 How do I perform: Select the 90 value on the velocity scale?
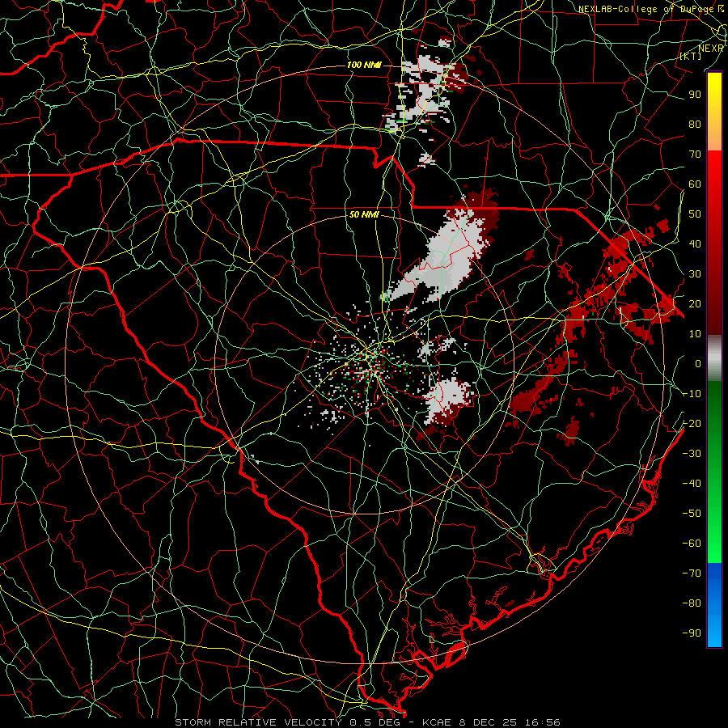coord(695,95)
